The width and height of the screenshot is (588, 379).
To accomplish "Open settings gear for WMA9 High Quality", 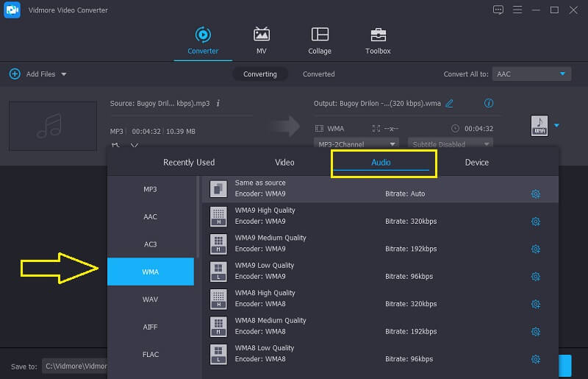I will (x=535, y=222).
